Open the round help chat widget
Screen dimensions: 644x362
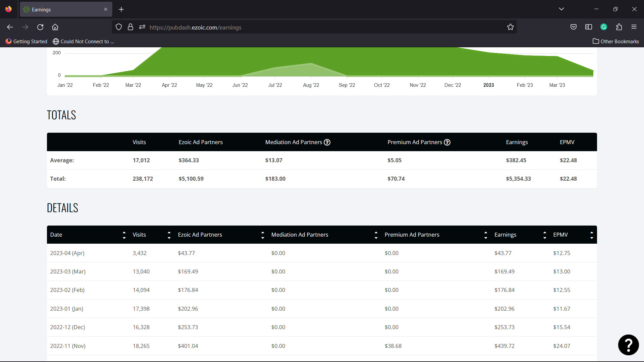(628, 345)
